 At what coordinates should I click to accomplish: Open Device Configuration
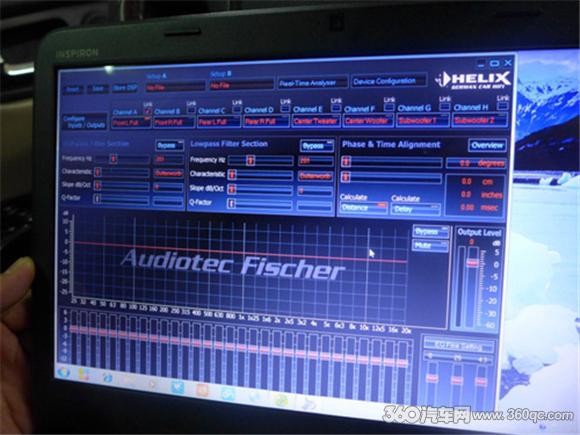point(388,81)
